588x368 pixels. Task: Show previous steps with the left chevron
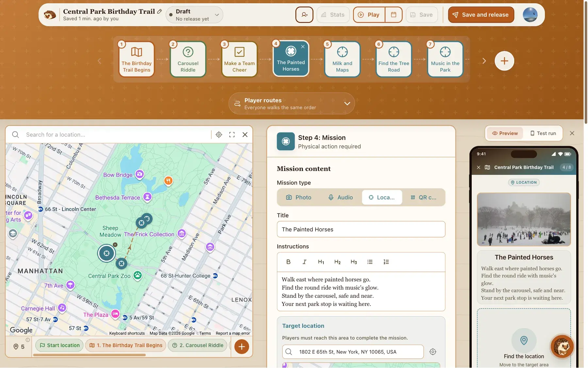click(x=99, y=61)
